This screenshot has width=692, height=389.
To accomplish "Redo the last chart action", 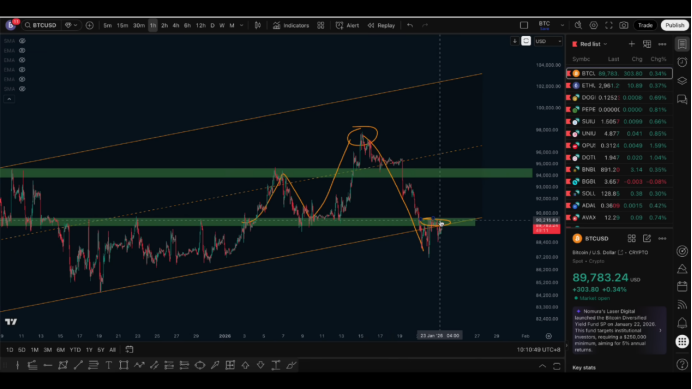I will coord(425,26).
